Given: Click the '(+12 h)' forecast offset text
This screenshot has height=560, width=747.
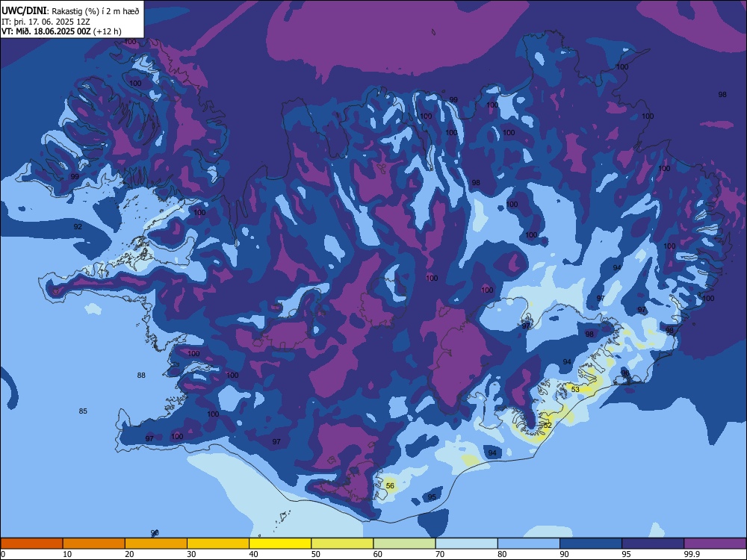Looking at the screenshot, I should [x=107, y=31].
